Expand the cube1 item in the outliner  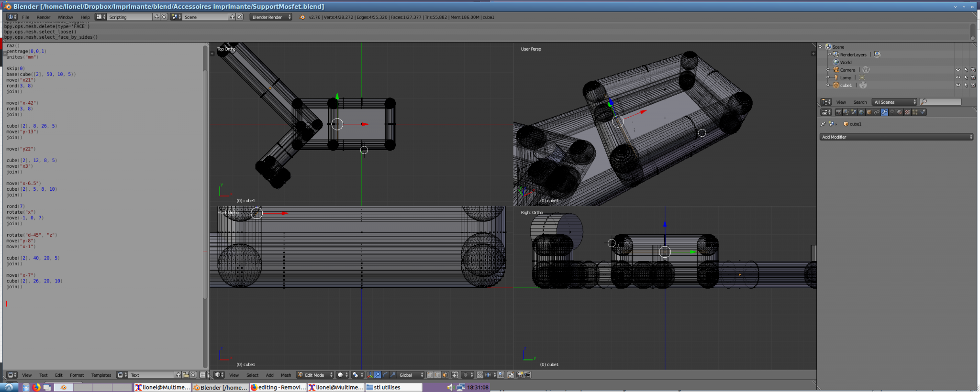828,85
